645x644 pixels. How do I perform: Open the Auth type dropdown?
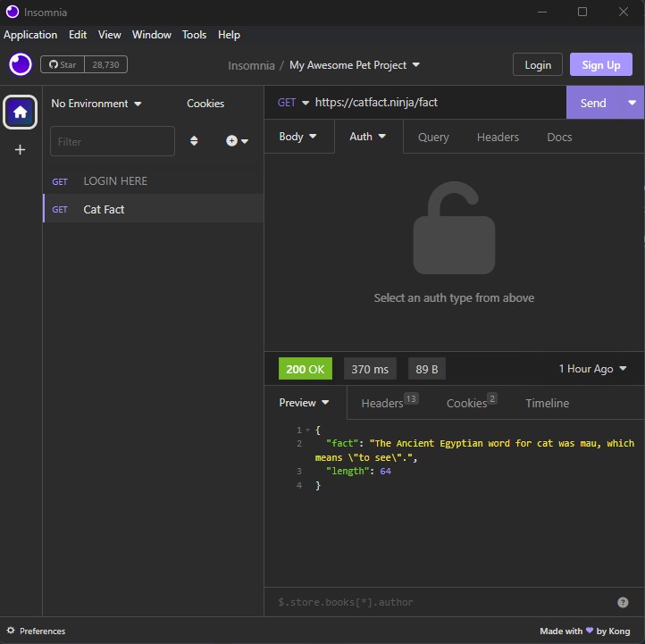pyautogui.click(x=367, y=137)
